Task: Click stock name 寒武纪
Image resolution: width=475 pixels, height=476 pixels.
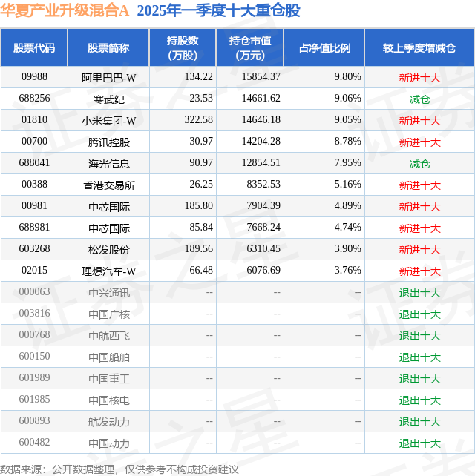Action: [x=109, y=99]
